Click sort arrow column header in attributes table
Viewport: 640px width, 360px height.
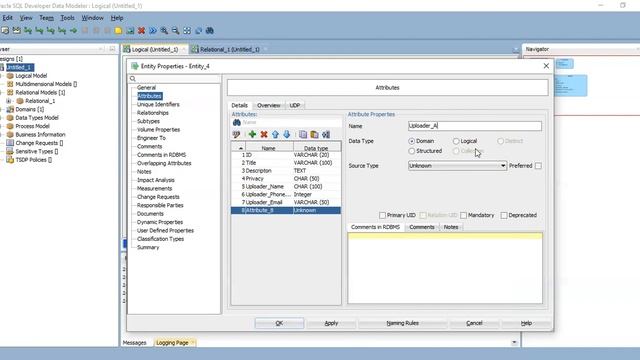240,148
